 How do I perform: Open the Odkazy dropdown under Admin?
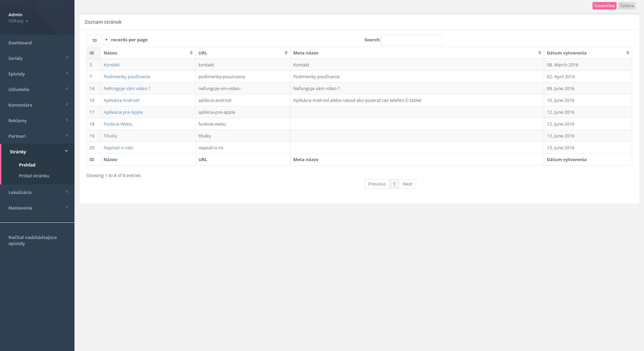coord(18,21)
